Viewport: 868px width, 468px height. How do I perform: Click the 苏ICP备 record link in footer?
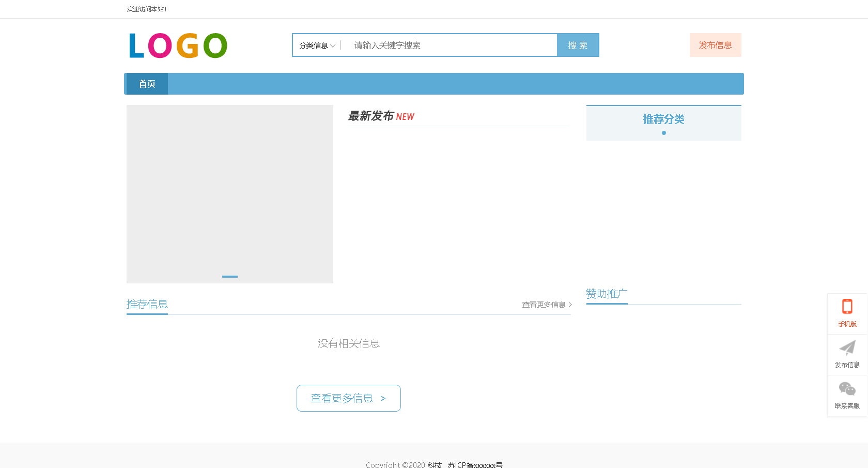(475, 465)
